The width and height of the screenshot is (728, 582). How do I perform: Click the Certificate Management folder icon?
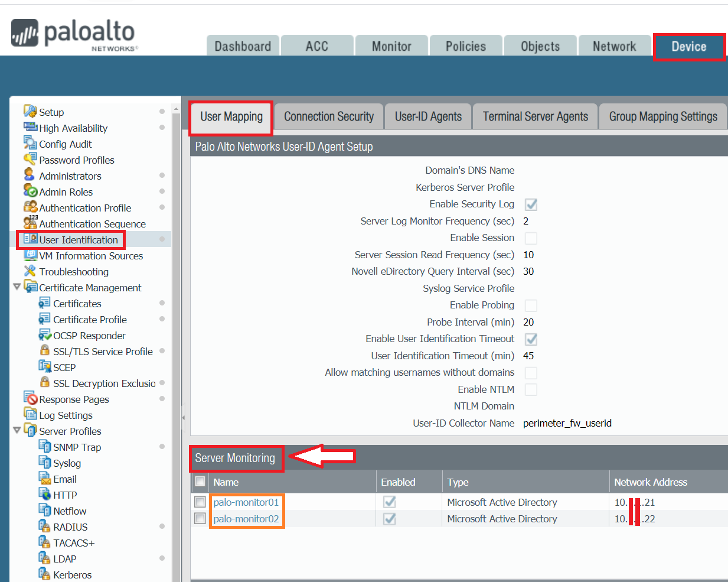30,287
